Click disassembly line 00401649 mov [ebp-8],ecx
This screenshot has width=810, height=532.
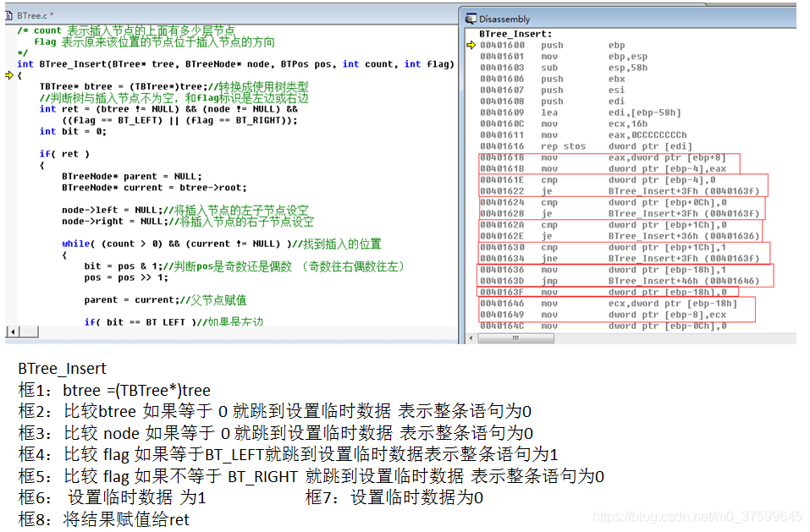click(603, 315)
